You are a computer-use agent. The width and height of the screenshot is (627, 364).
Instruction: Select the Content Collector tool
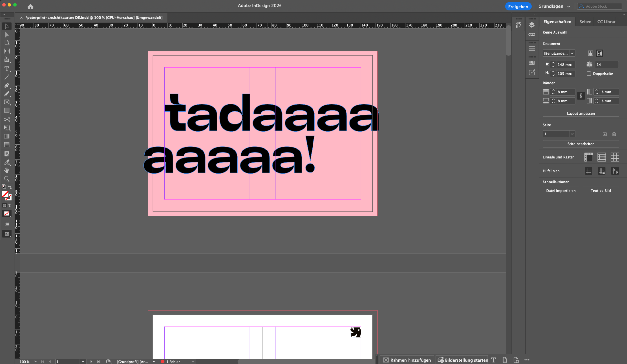tap(7, 60)
